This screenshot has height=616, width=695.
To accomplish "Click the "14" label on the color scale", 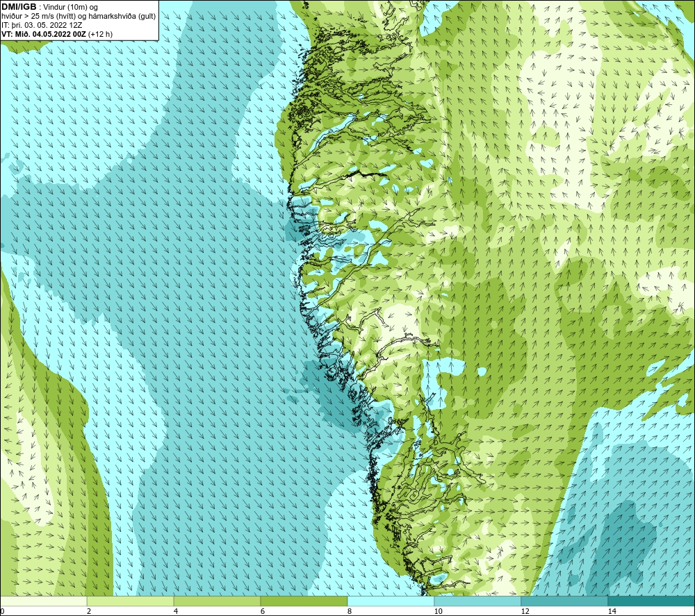I will (x=612, y=612).
